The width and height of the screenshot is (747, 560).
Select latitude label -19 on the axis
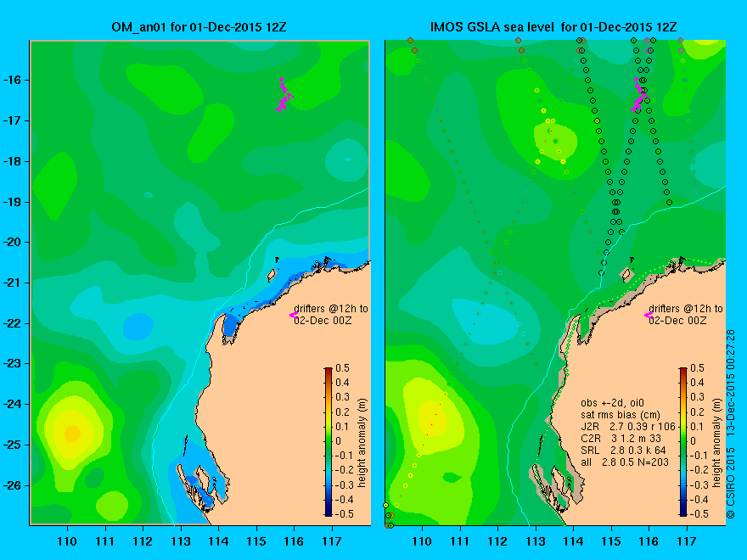click(x=13, y=202)
